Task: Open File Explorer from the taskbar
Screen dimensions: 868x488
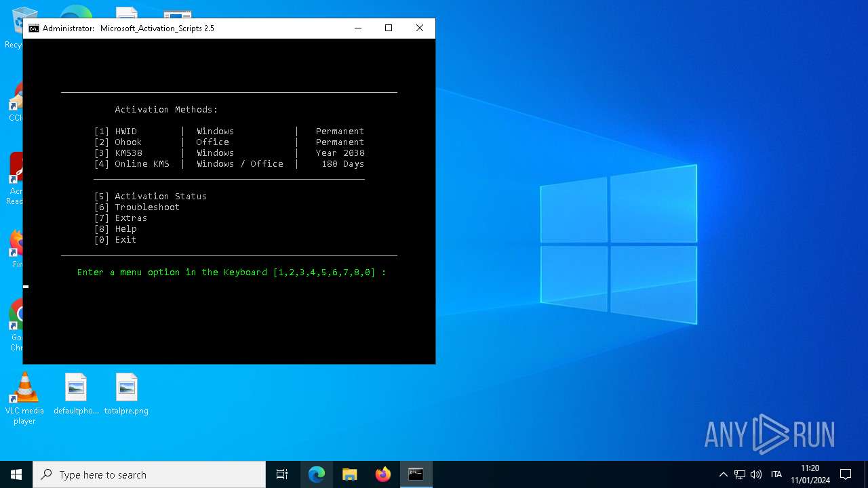Action: coord(350,474)
